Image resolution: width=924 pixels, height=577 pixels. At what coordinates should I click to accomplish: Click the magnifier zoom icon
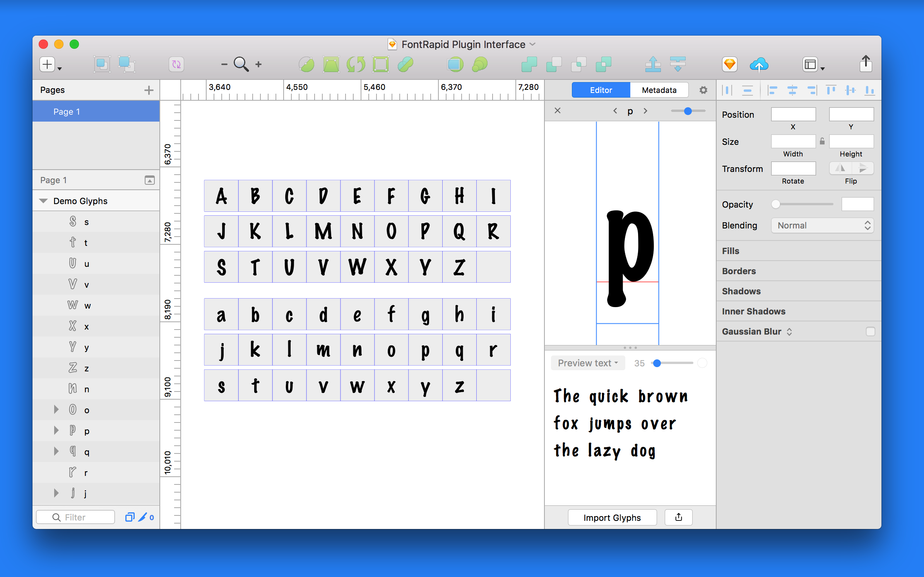point(241,64)
